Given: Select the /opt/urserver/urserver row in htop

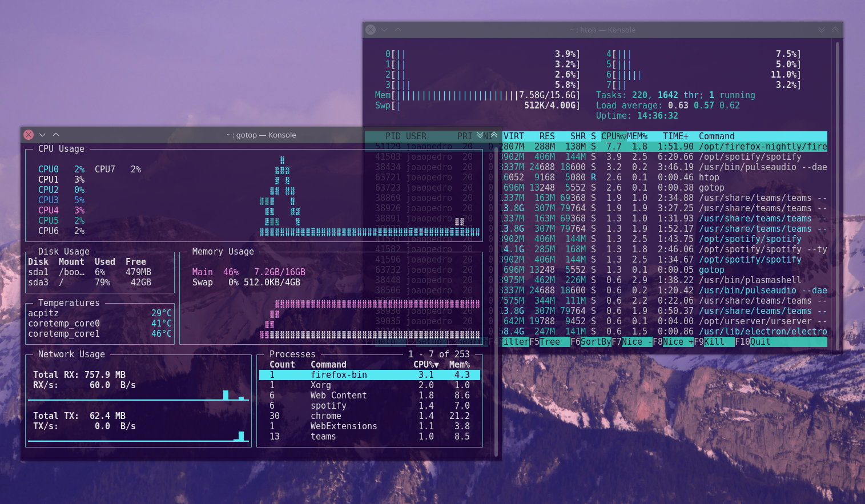Looking at the screenshot, I should pos(596,321).
